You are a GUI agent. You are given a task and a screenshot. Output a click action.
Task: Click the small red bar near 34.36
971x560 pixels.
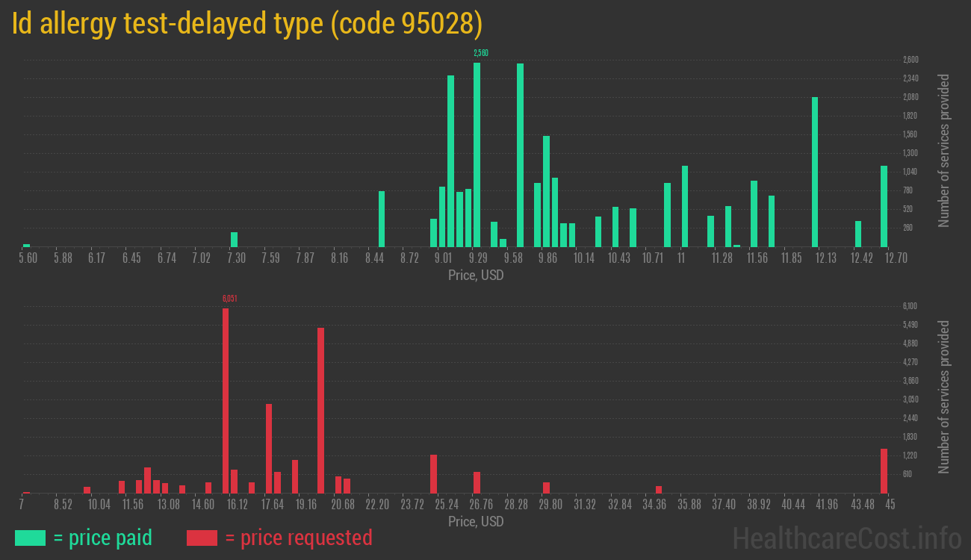pyautogui.click(x=659, y=489)
